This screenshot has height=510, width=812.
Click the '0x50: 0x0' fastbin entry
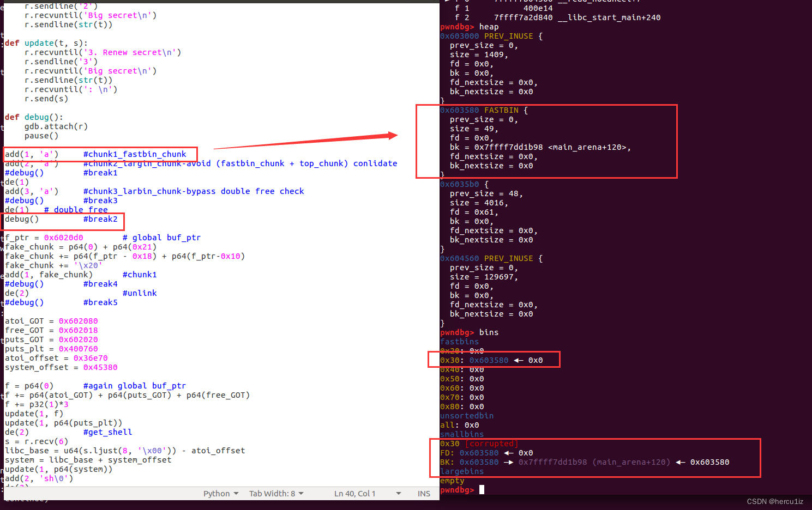[462, 379]
